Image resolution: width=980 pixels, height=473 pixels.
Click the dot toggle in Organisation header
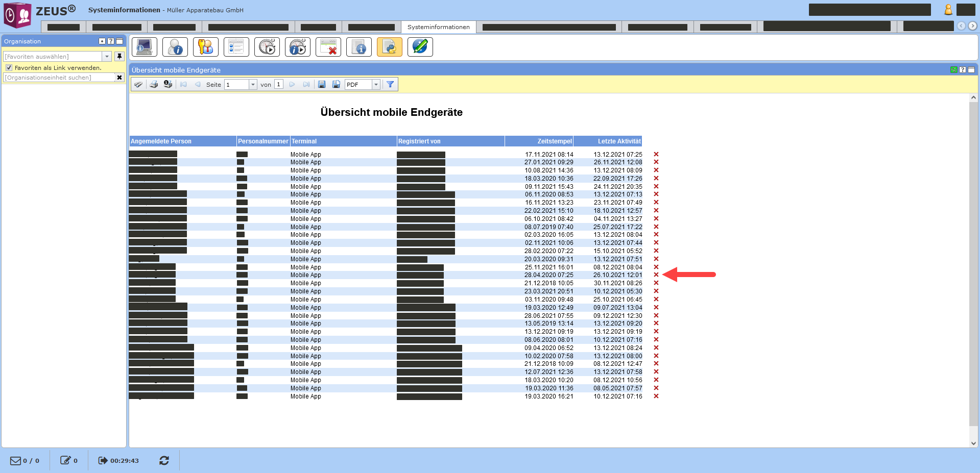tap(102, 41)
